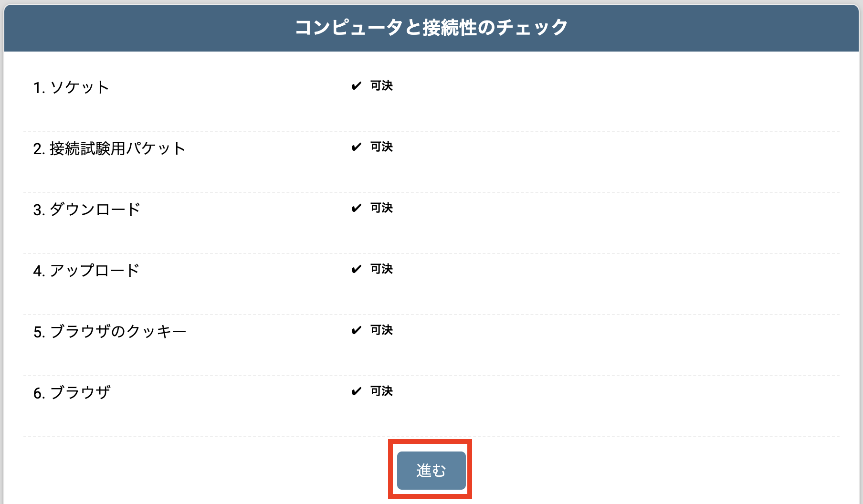Click the 可決 status next to ソケット
Viewport: 863px width, 504px height.
381,86
